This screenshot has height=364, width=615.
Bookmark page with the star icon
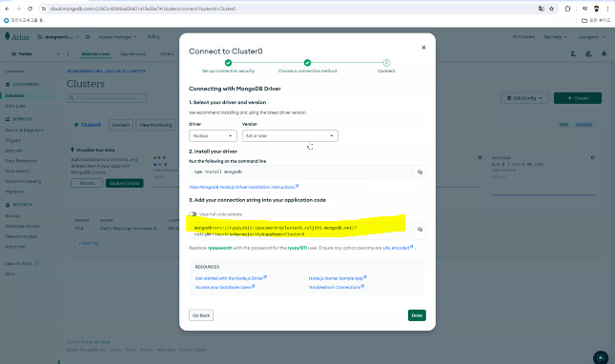(x=551, y=9)
